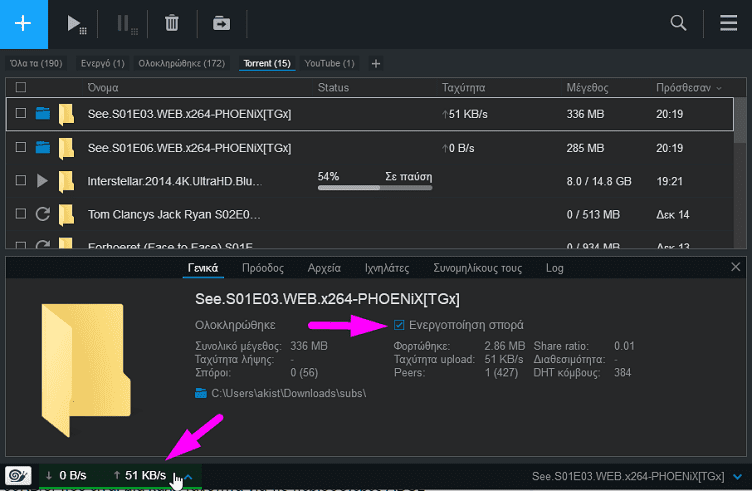Select the Όλα τα (190) filter tab
The height and width of the screenshot is (491, 752).
click(x=36, y=63)
